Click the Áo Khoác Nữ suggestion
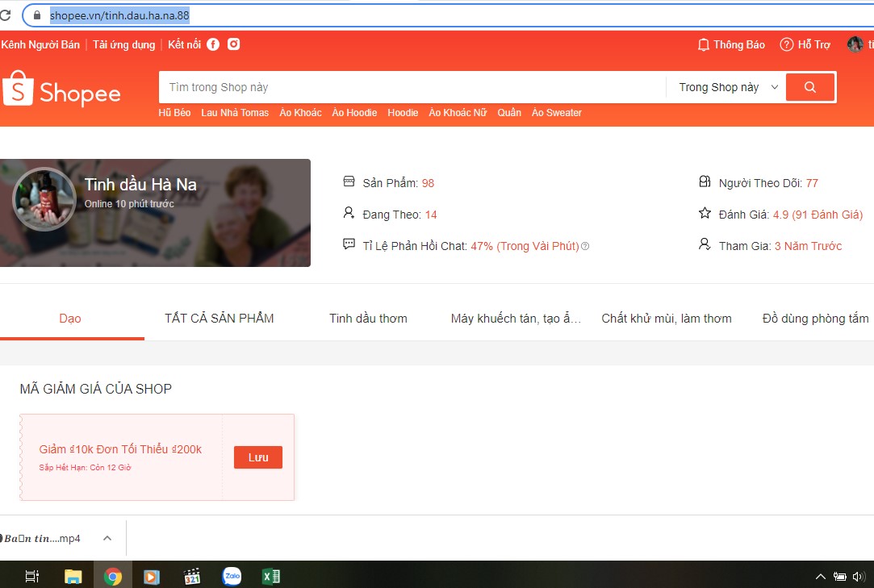The height and width of the screenshot is (588, 874). point(458,113)
